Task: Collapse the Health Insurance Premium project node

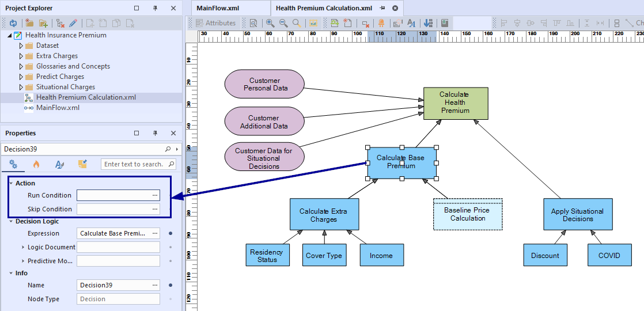Action: tap(9, 35)
